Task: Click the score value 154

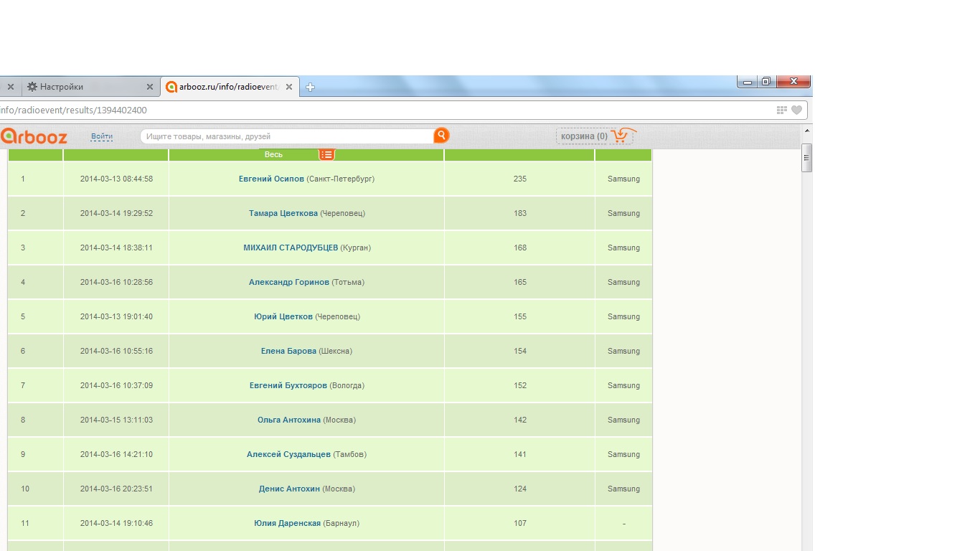Action: [x=520, y=351]
